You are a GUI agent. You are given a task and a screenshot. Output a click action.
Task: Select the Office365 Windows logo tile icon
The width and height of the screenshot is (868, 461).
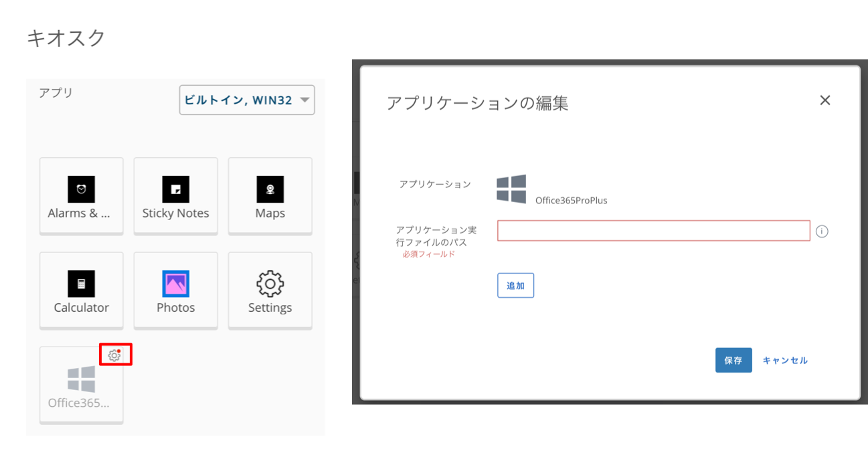click(81, 379)
